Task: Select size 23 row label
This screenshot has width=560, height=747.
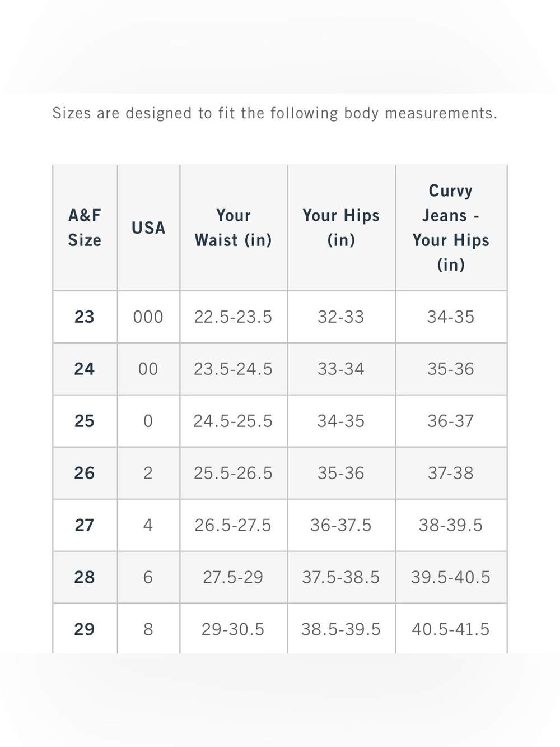Action: point(85,317)
